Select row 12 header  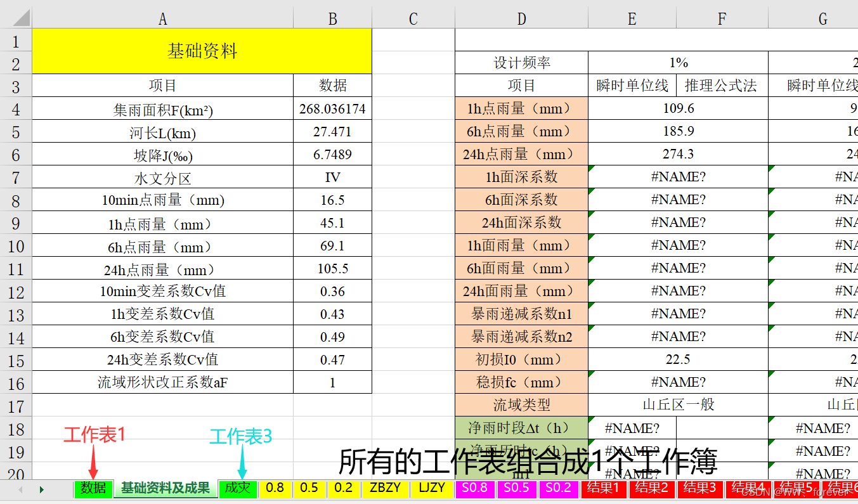(x=16, y=292)
